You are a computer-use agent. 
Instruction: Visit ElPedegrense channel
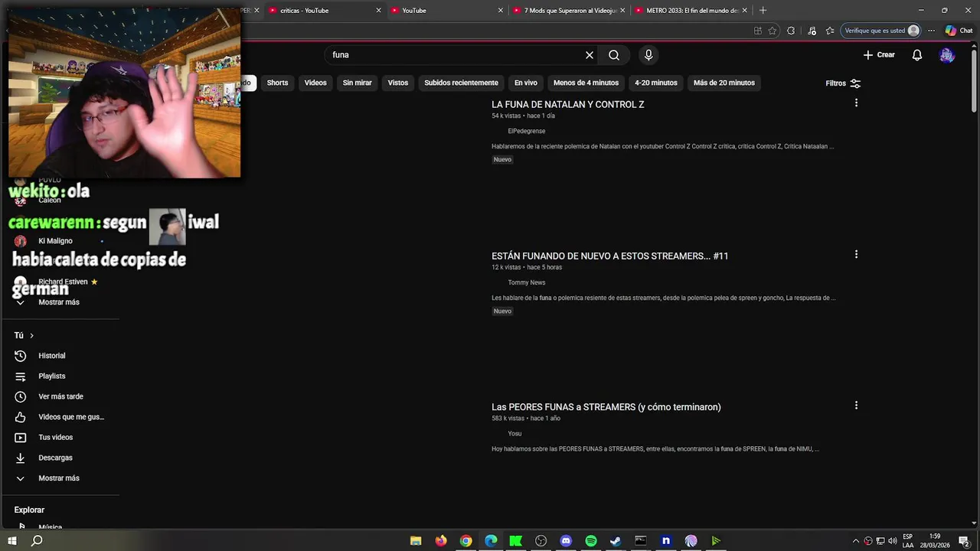point(527,131)
